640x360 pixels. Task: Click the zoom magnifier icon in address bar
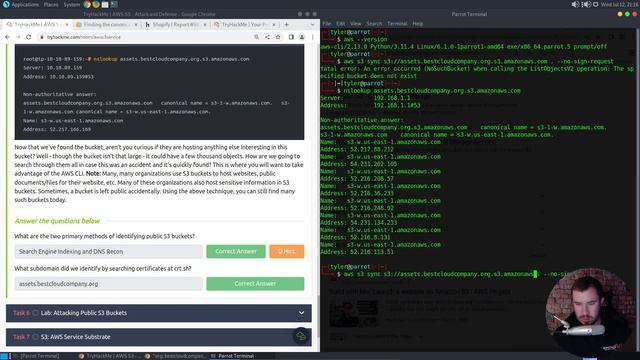(256, 37)
